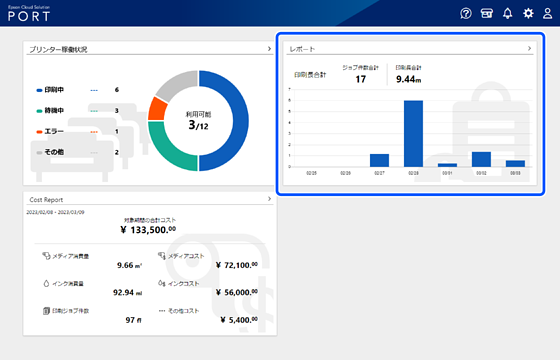This screenshot has width=560, height=360.
Task: Select the ジョブ件数合計 value 17
Action: pos(360,79)
